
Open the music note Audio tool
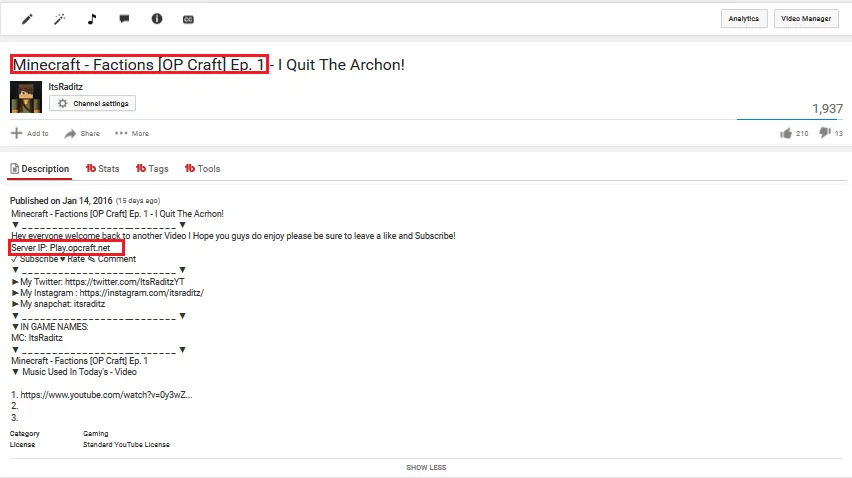click(x=92, y=19)
